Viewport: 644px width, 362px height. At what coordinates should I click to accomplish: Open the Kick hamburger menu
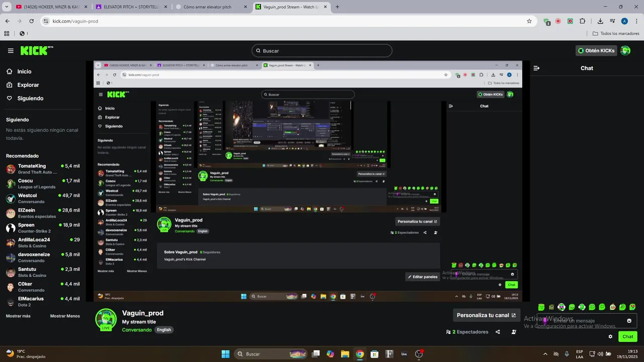pos(11,51)
